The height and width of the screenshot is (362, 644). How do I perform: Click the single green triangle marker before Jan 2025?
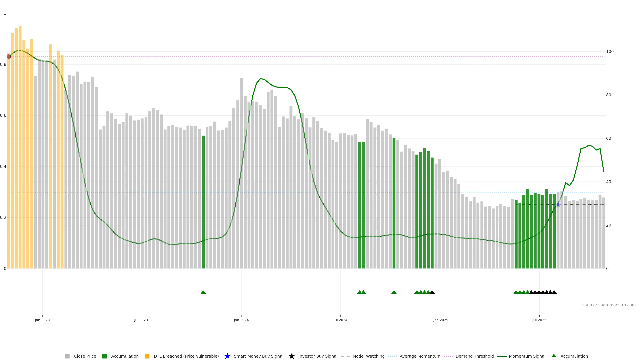pos(394,292)
